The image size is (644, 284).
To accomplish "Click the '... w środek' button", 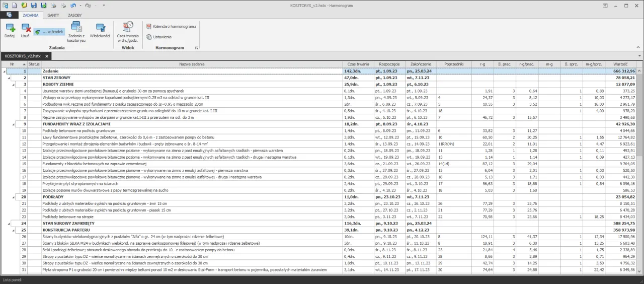I will click(x=49, y=32).
